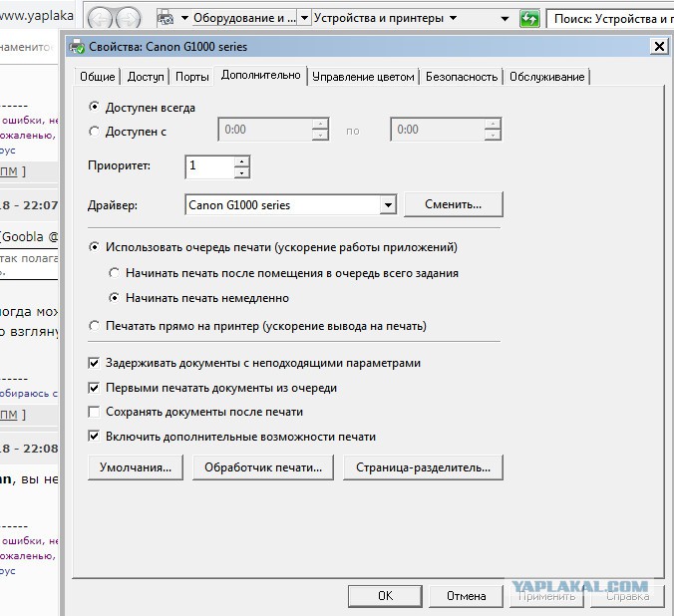The height and width of the screenshot is (616, 674).
Task: Enable 'Сохранять документы после печати' checkbox
Action: 94,412
